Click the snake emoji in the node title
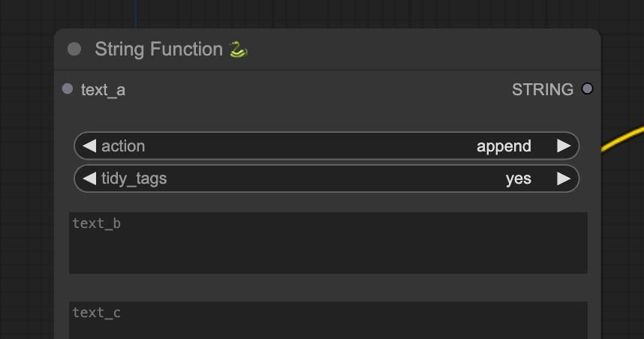This screenshot has height=339, width=644. coord(238,49)
